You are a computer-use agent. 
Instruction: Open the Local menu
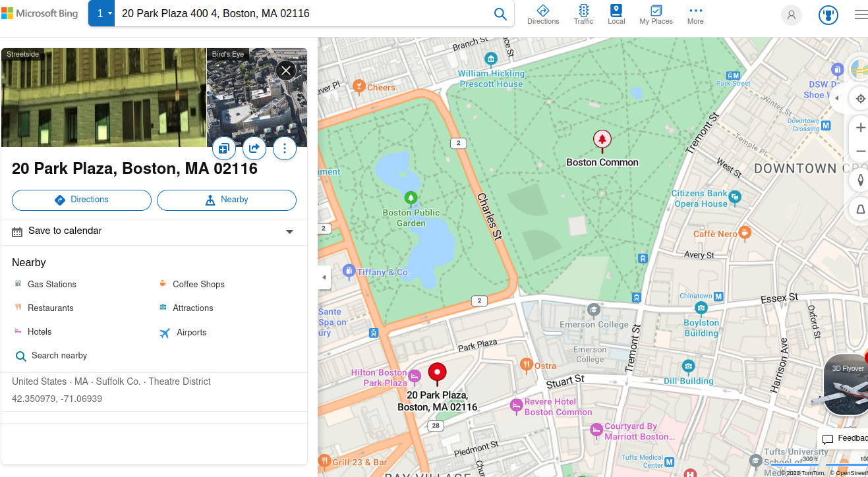point(616,14)
